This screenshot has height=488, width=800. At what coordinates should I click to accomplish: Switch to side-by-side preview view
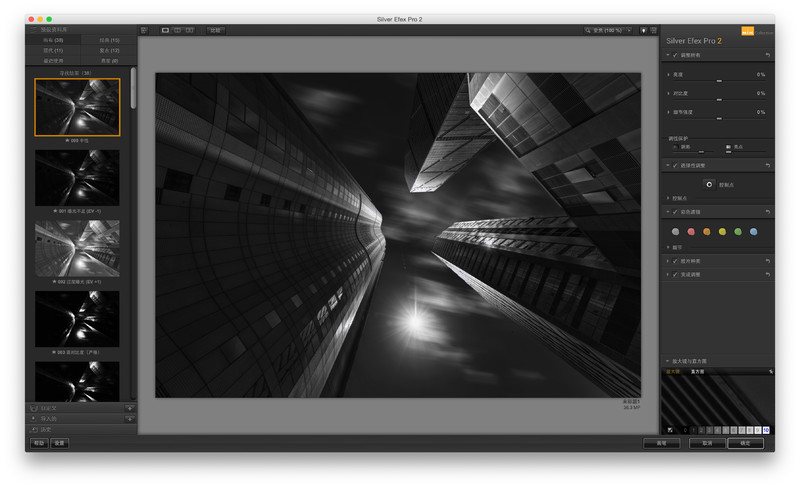point(190,30)
